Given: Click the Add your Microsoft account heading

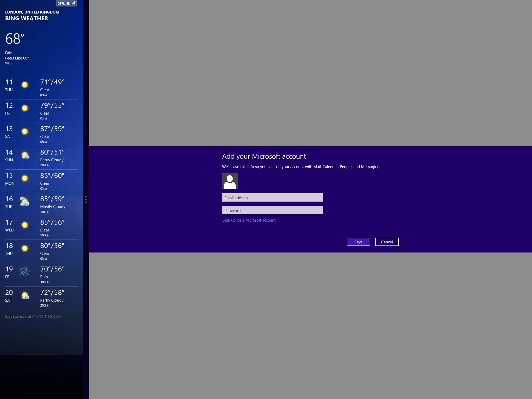Looking at the screenshot, I should 264,156.
